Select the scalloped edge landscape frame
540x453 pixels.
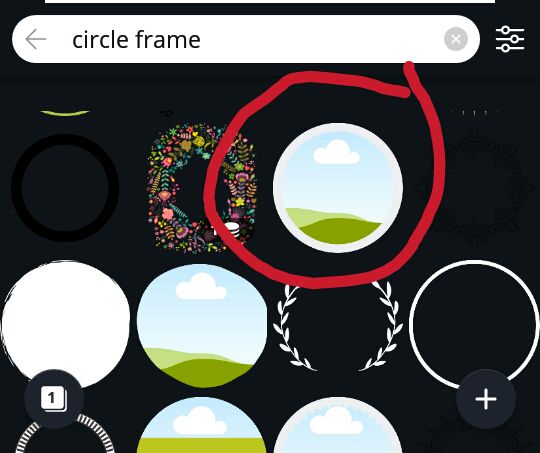[x=338, y=425]
